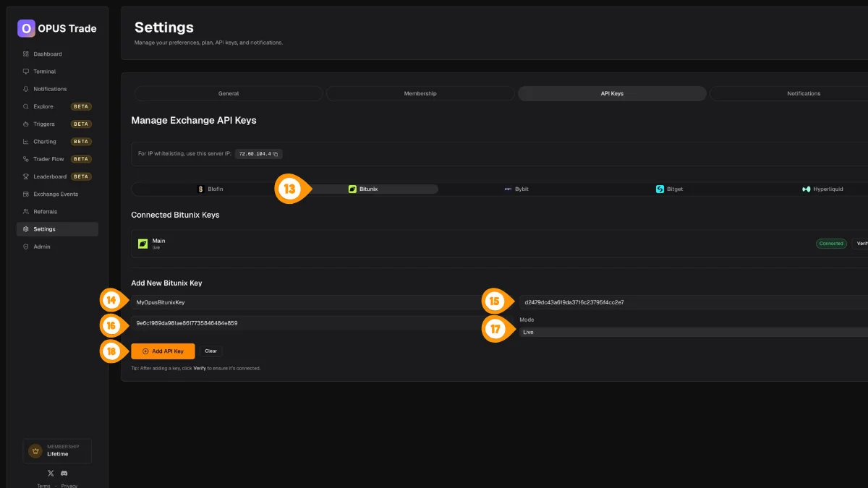This screenshot has height=488, width=868.
Task: Select the Hyperliquid exchange tab
Action: click(x=822, y=189)
